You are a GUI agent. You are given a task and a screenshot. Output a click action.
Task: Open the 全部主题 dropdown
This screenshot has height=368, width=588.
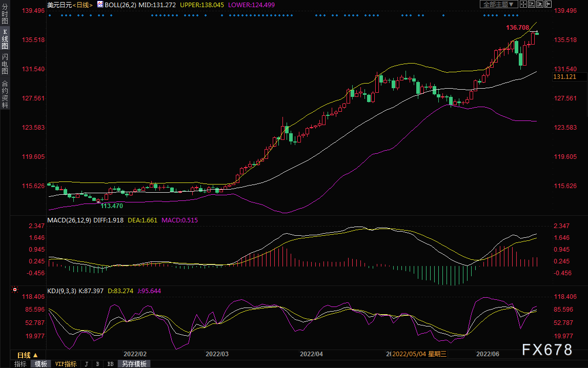click(497, 4)
